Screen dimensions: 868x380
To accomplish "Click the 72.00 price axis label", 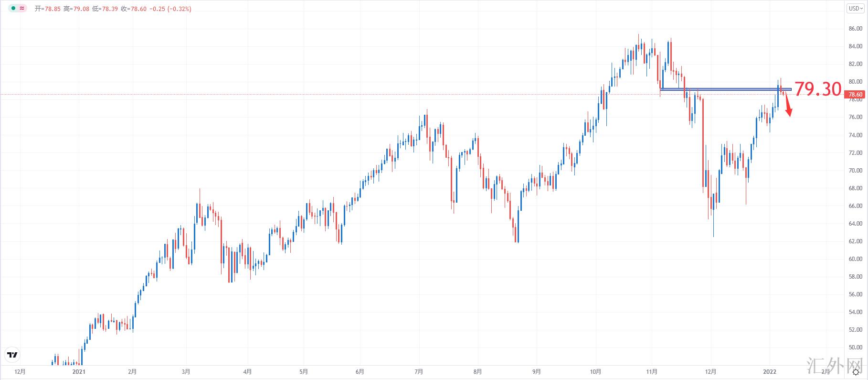I will click(855, 153).
